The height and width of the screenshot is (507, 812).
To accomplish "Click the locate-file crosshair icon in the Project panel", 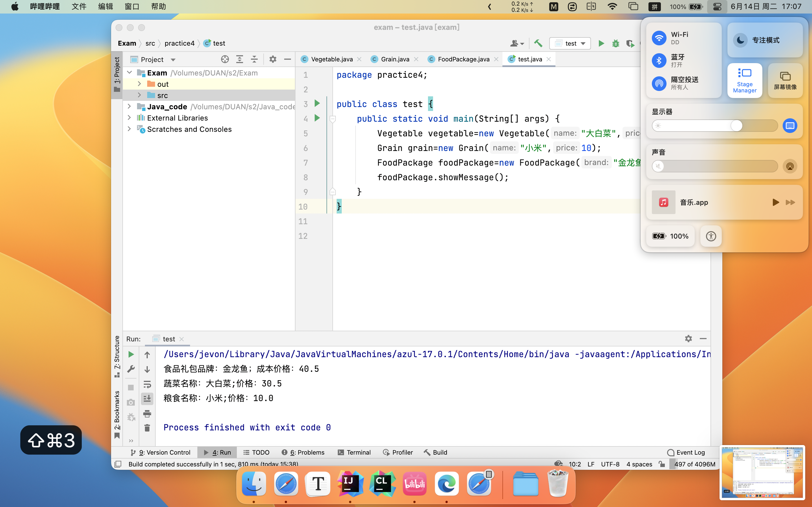I will pos(225,59).
